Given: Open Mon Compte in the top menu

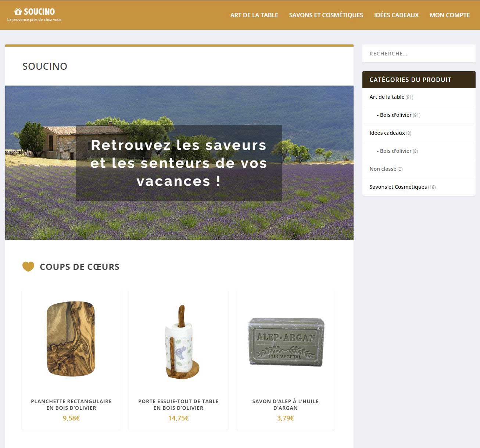Looking at the screenshot, I should tap(450, 15).
